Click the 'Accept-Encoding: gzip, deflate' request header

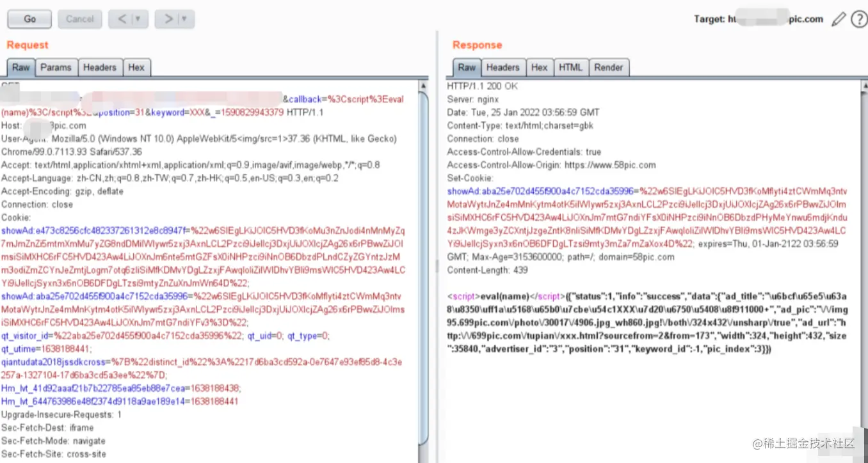tap(63, 191)
